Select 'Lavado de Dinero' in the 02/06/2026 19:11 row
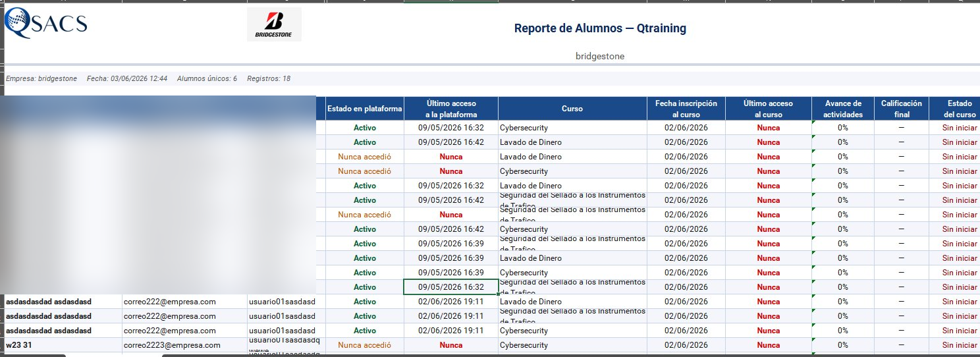Image resolution: width=980 pixels, height=357 pixels. (531, 302)
